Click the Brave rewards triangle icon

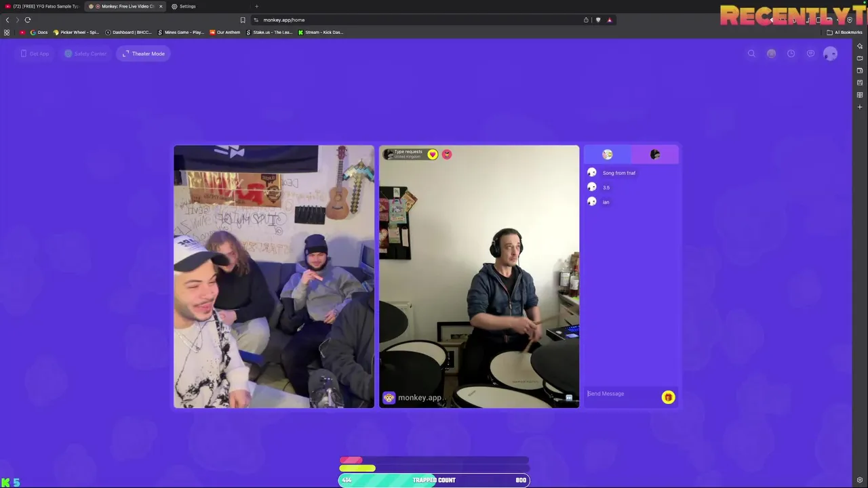click(x=609, y=20)
